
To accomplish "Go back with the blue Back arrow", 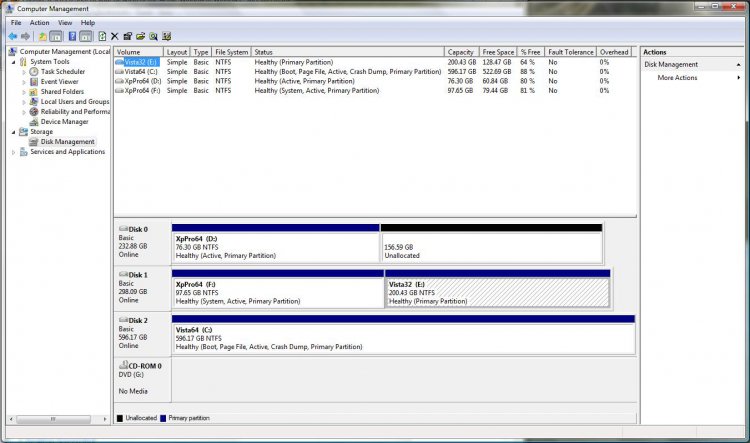I will (x=13, y=36).
